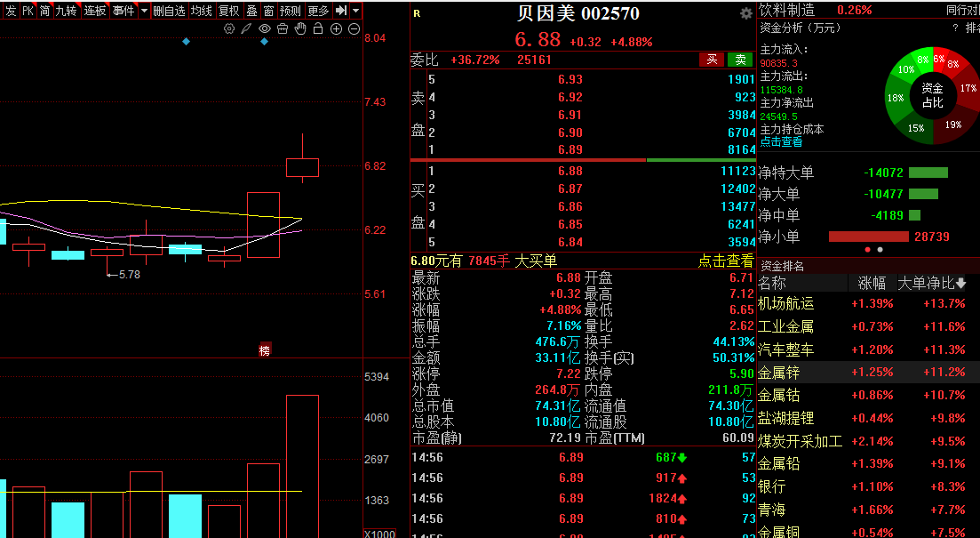This screenshot has width=980, height=538.
Task: Open the 更多 more menu
Action: (318, 11)
